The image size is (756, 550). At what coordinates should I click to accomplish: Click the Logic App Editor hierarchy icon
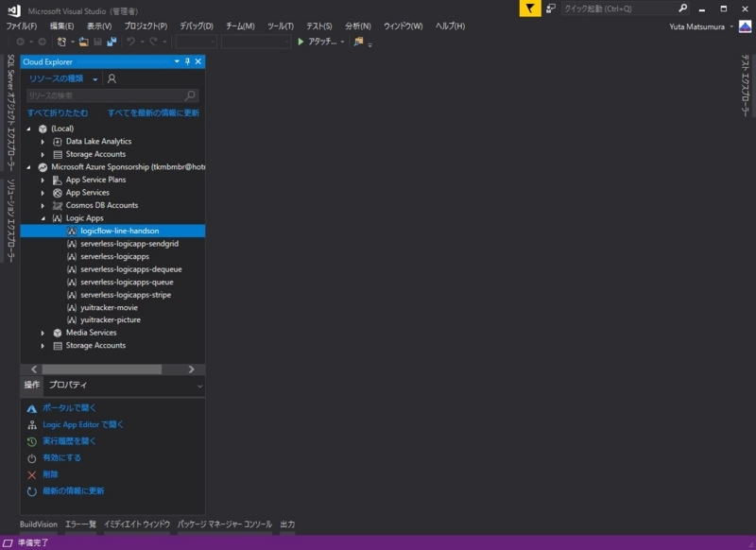pos(32,424)
